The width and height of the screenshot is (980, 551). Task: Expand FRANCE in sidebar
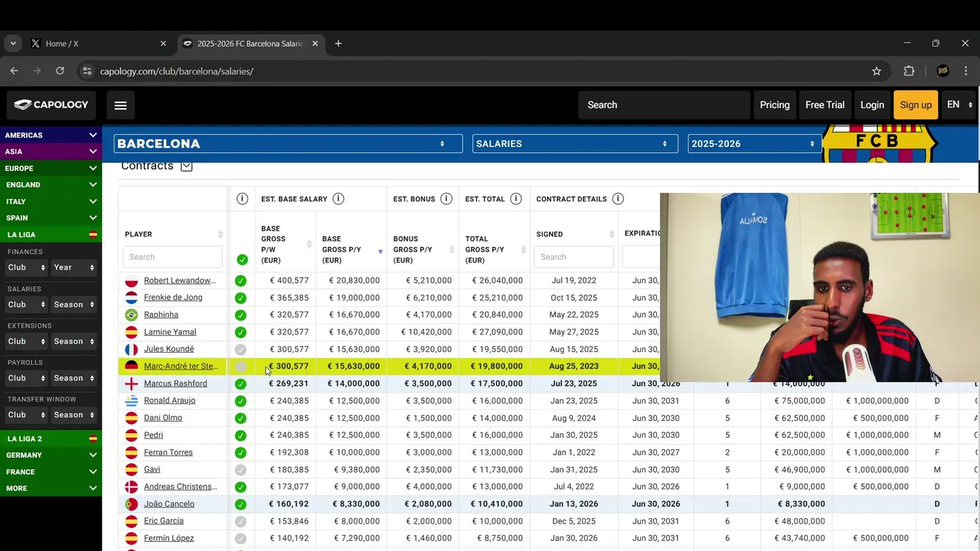51,472
